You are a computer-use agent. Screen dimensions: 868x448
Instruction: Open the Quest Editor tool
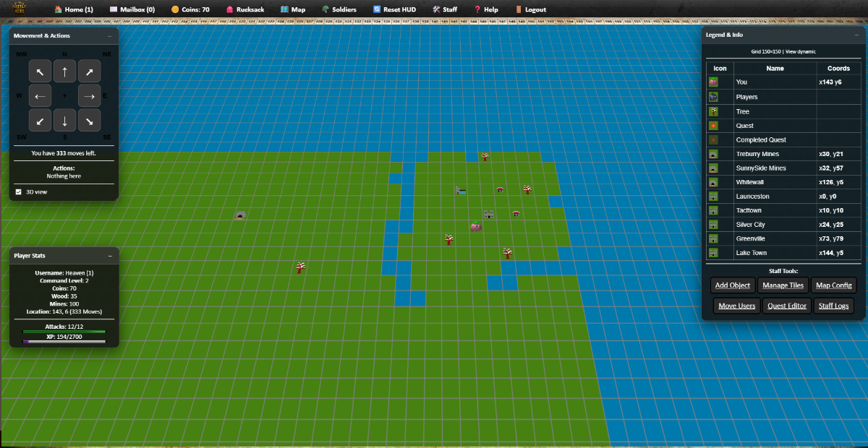(786, 306)
